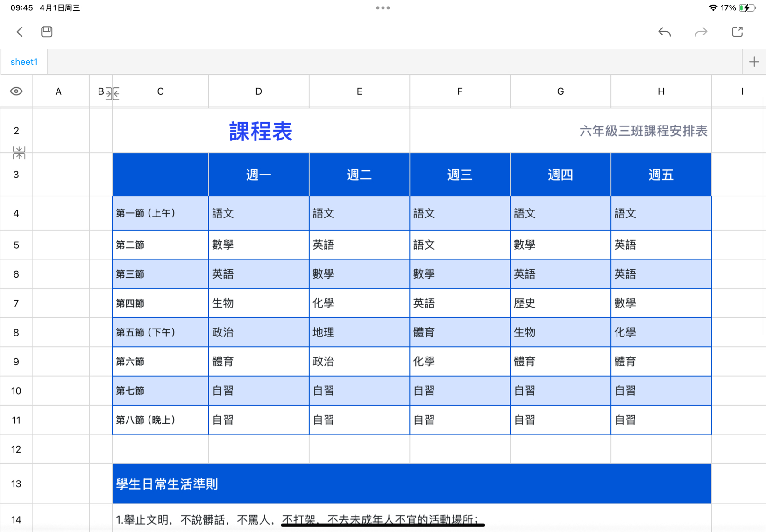The height and width of the screenshot is (532, 766).
Task: Select column G header
Action: [x=560, y=91]
